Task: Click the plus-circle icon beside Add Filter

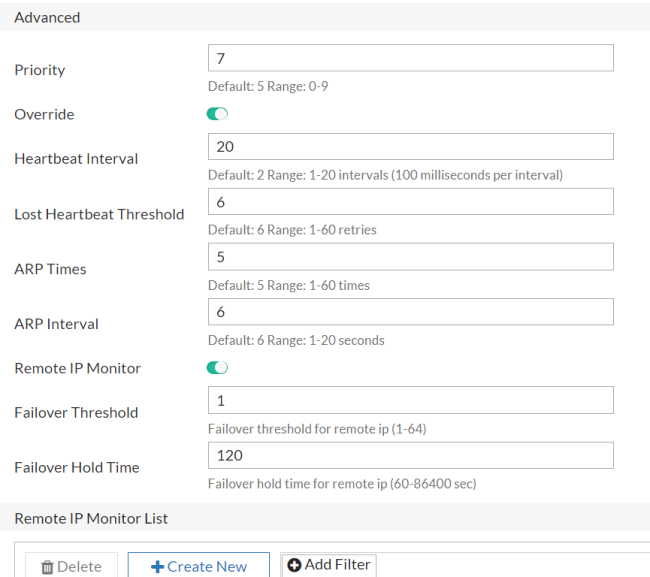Action: (294, 565)
